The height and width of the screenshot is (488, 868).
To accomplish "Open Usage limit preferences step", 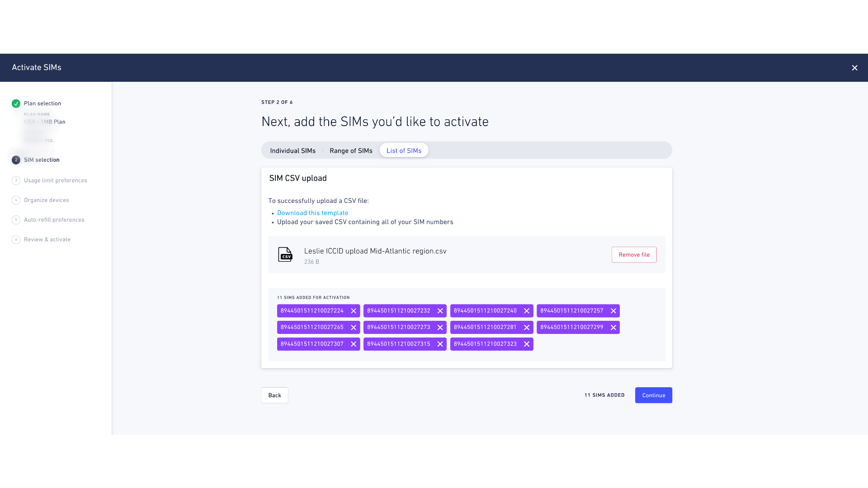I will tap(56, 180).
